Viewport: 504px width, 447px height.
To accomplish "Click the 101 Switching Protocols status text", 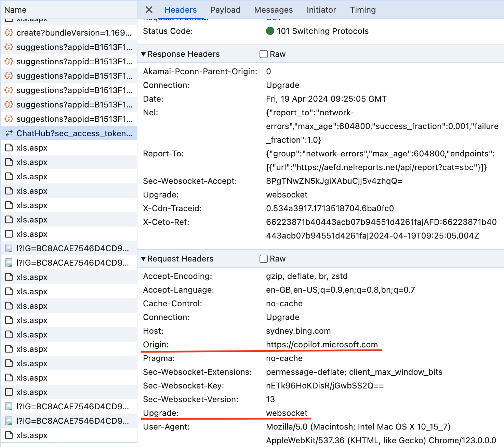I will (x=323, y=31).
